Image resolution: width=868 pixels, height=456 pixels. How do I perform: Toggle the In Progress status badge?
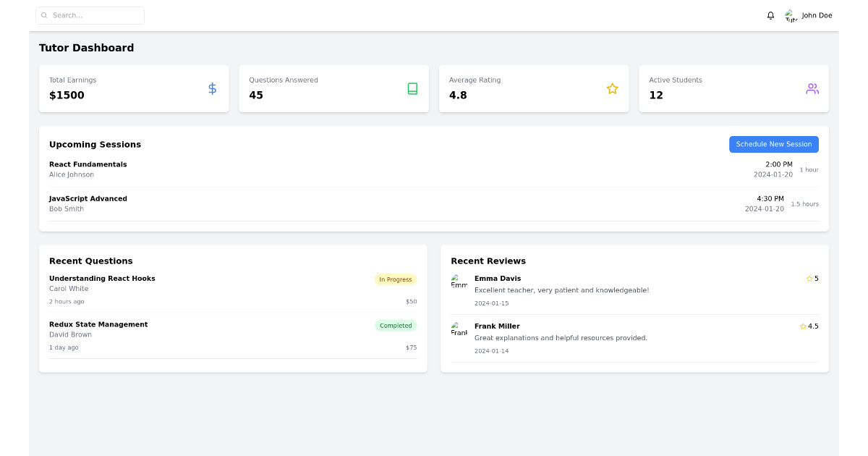tap(396, 279)
